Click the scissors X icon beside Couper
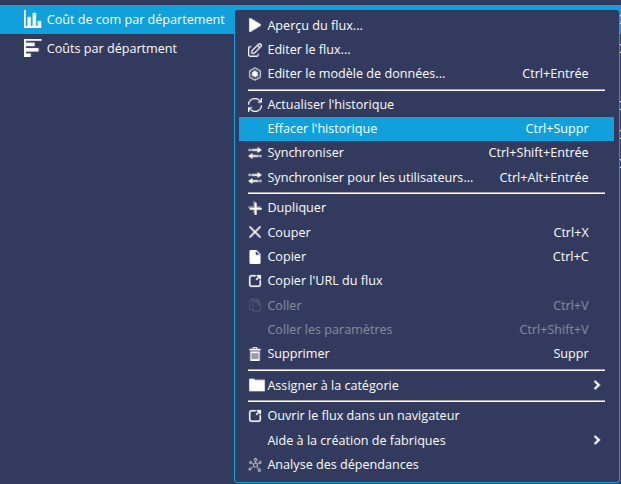621x484 pixels. tap(254, 232)
